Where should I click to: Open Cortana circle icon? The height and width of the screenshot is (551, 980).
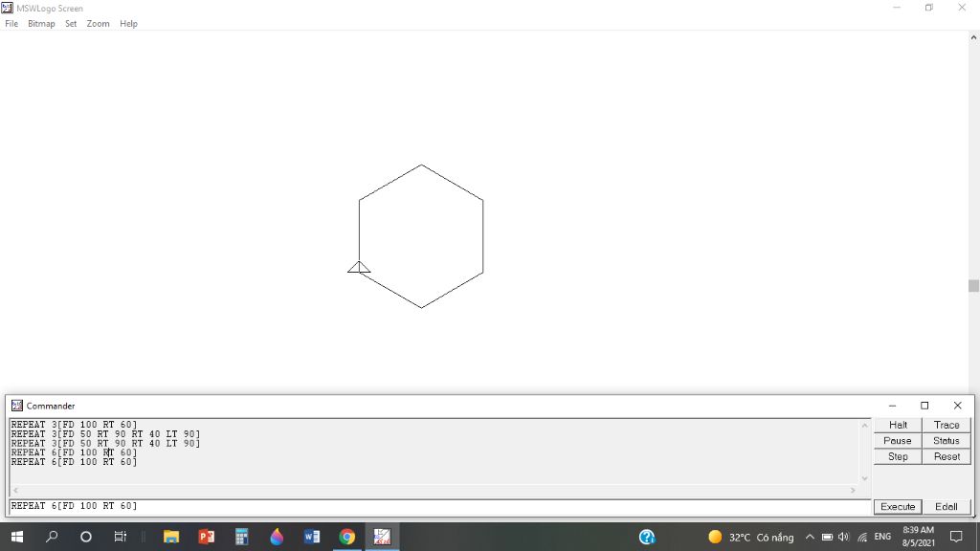pyautogui.click(x=86, y=537)
